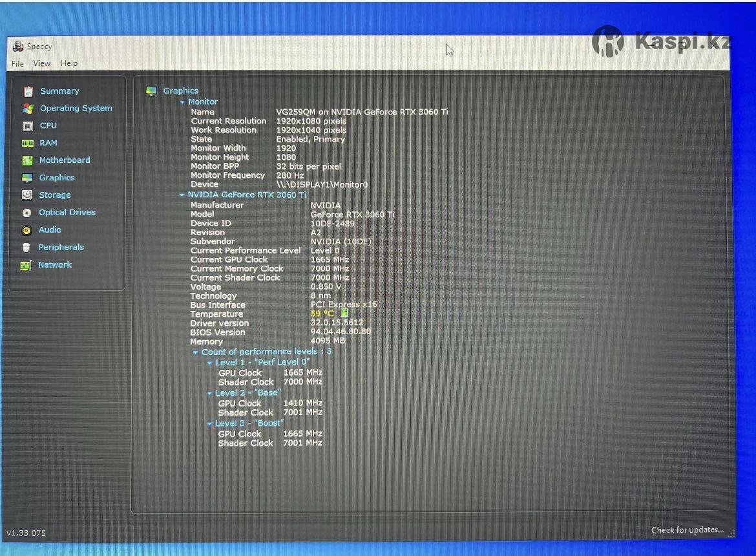756x556 pixels.
Task: Click the Check for updates link
Action: coord(687,530)
